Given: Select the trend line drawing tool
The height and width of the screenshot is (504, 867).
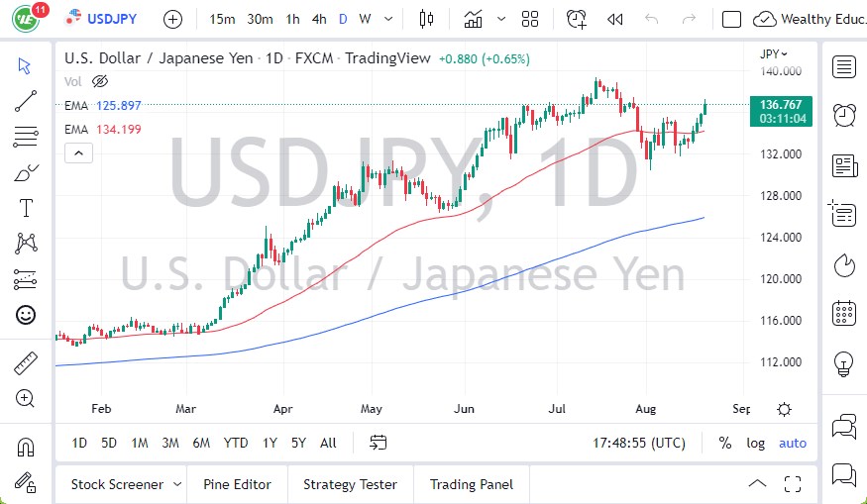Looking at the screenshot, I should tap(26, 99).
